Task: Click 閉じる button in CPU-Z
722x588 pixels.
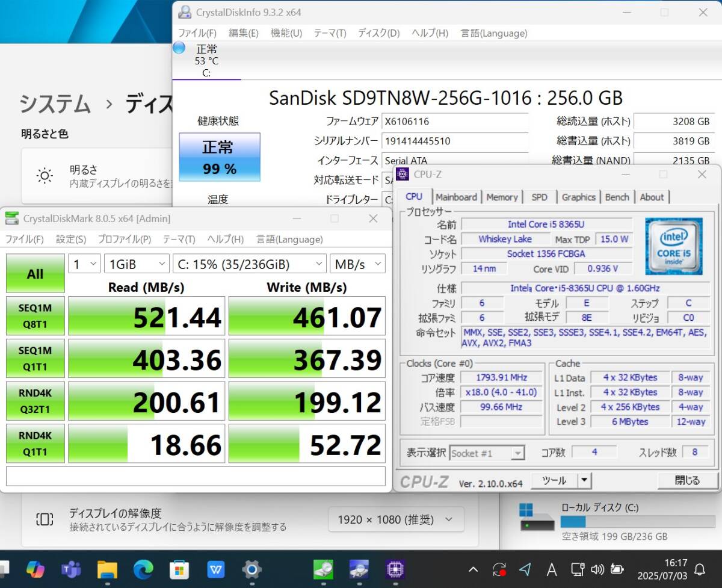Action: tap(688, 480)
